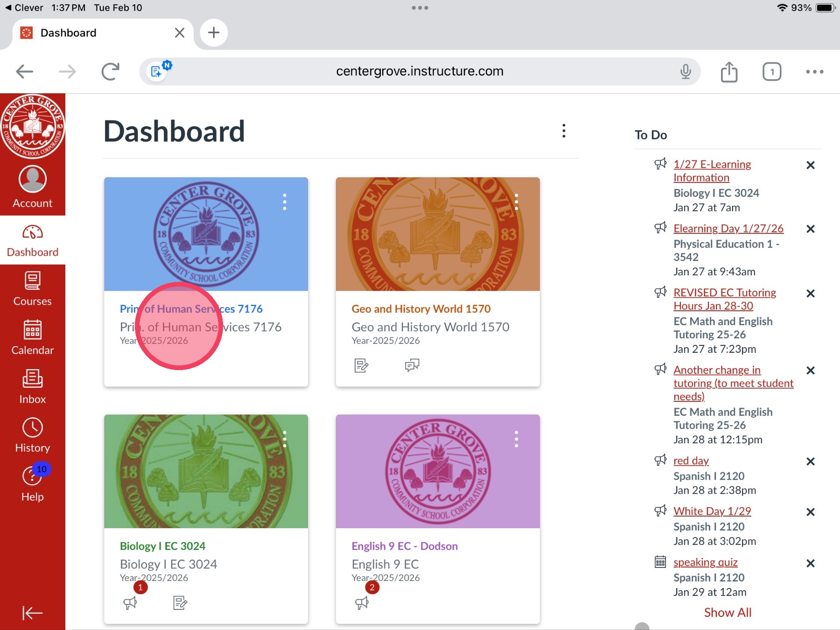Viewport: 840px width, 630px height.
Task: Open the Help menu with 10 badge
Action: (x=33, y=484)
